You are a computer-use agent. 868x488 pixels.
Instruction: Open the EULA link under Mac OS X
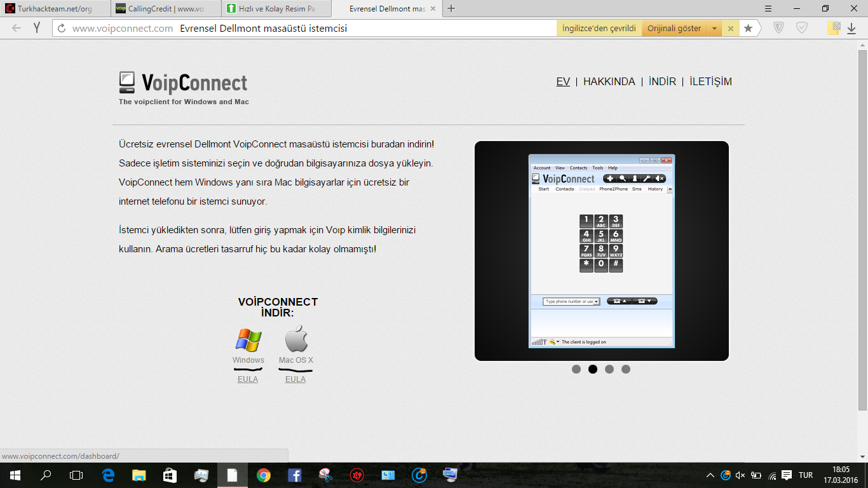(295, 379)
